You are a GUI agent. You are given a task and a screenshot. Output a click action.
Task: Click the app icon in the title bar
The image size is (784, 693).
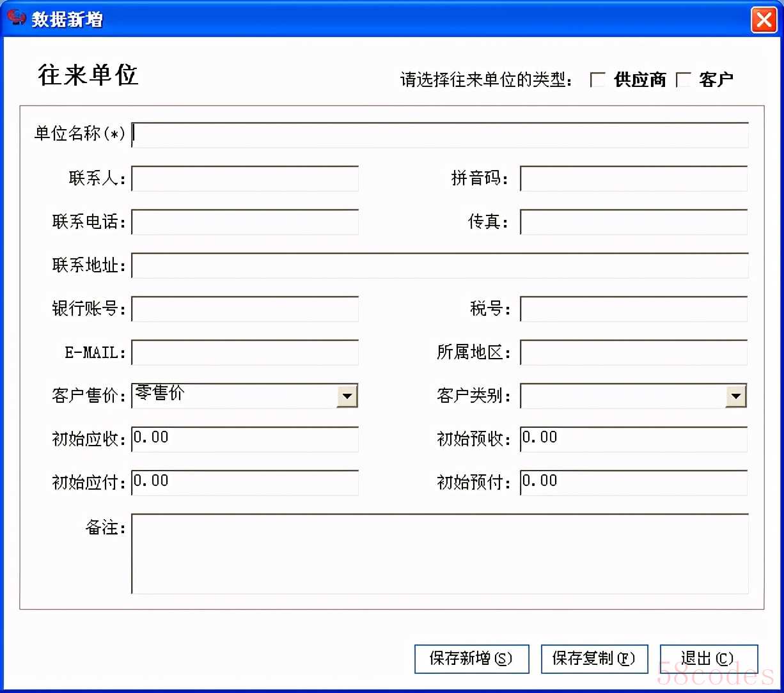[x=16, y=18]
